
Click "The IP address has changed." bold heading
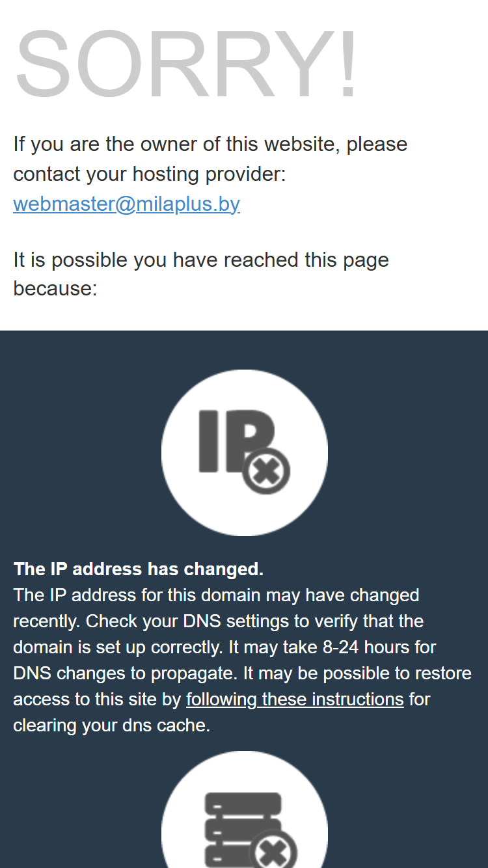[x=139, y=569]
